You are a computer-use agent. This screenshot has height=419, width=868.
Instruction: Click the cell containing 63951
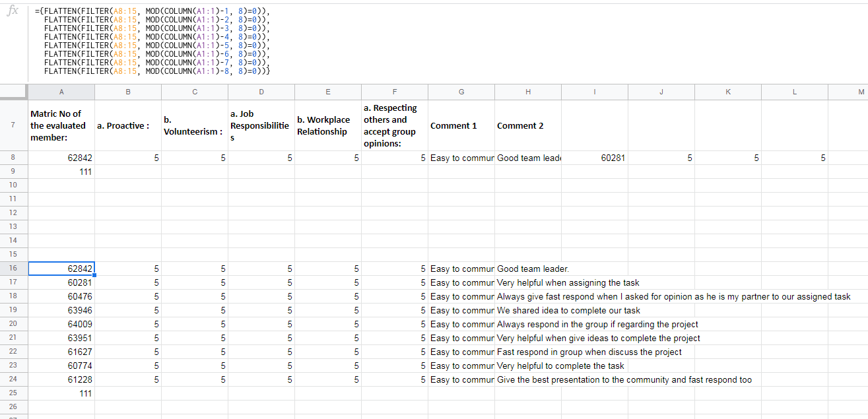[x=61, y=338]
